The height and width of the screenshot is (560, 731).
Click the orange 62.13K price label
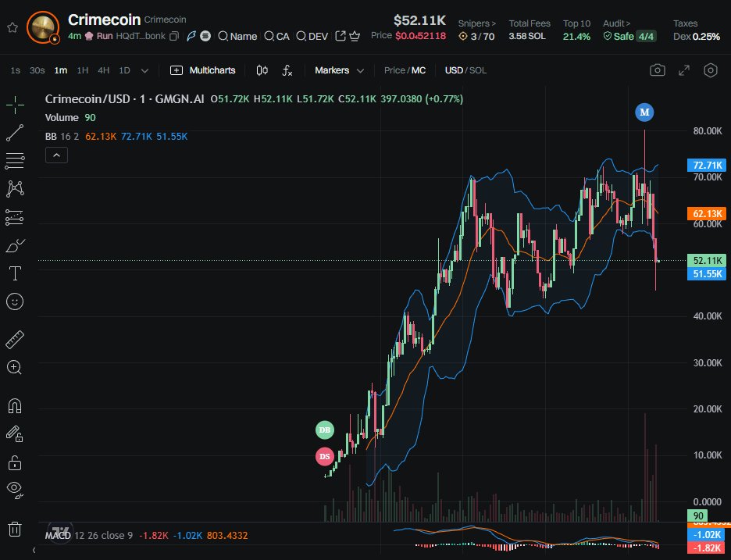coord(707,213)
